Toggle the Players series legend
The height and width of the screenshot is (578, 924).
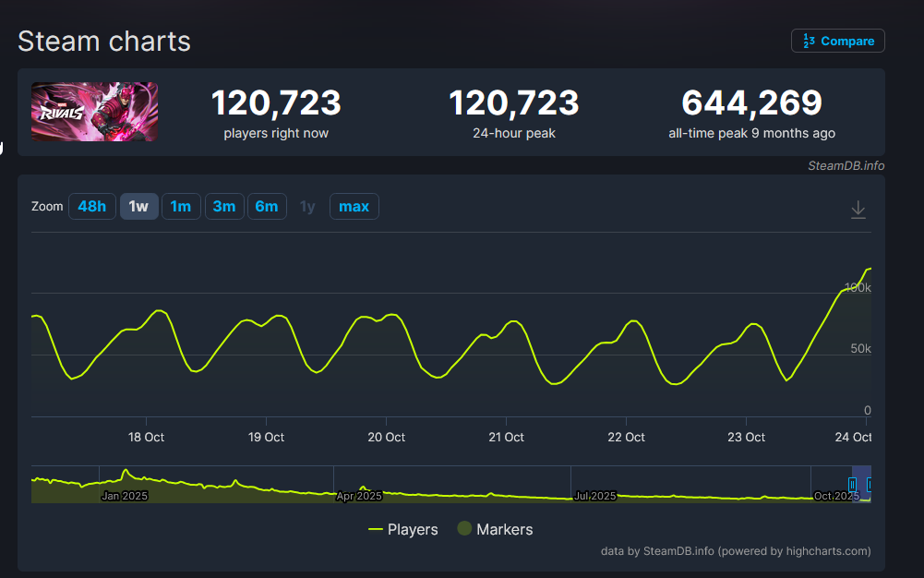pyautogui.click(x=403, y=529)
